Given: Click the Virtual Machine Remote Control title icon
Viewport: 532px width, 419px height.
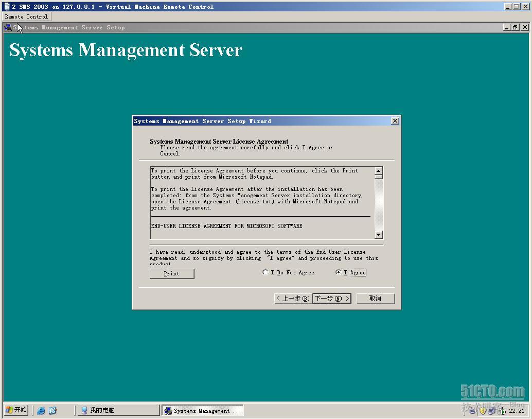Looking at the screenshot, I should [x=7, y=7].
